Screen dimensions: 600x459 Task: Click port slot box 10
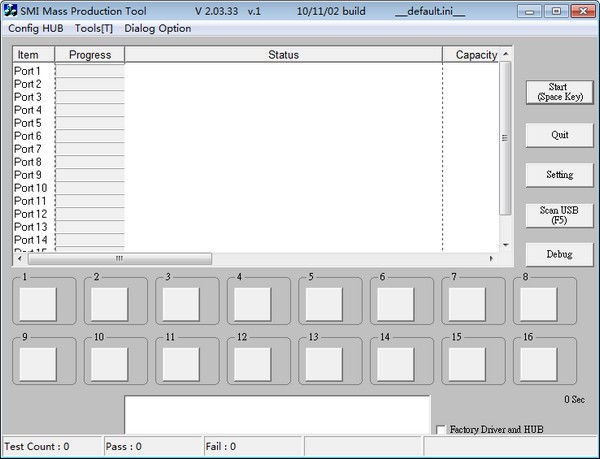click(109, 365)
